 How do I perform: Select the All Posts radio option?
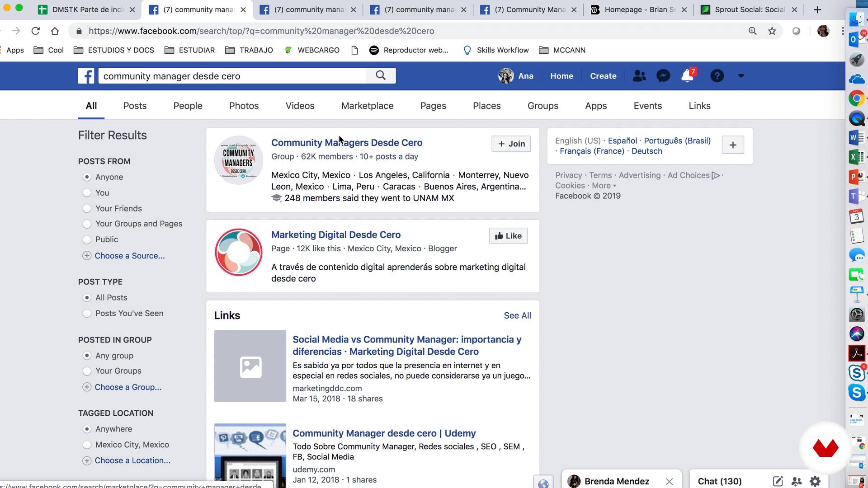pos(87,298)
